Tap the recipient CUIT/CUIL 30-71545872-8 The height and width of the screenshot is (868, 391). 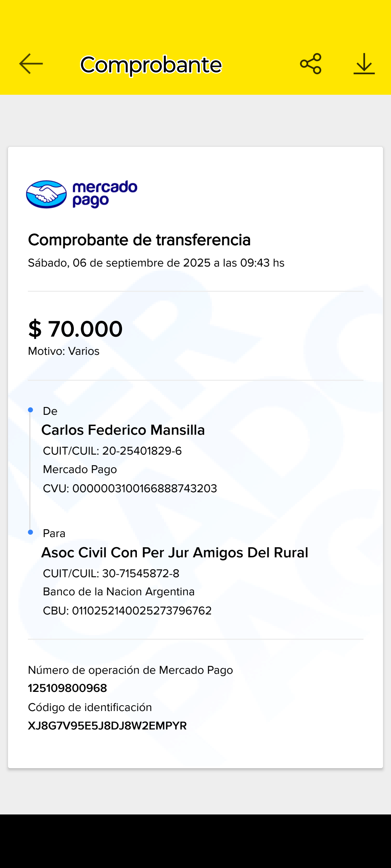click(140, 574)
